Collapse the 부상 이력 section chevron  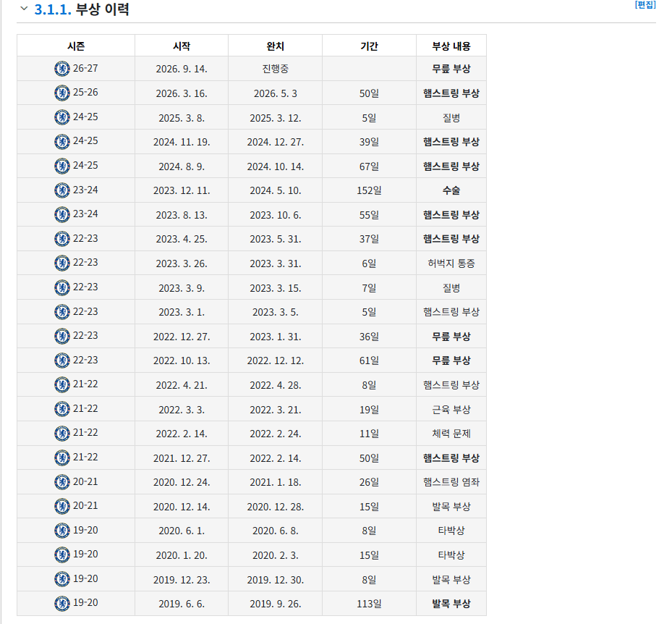coord(24,9)
